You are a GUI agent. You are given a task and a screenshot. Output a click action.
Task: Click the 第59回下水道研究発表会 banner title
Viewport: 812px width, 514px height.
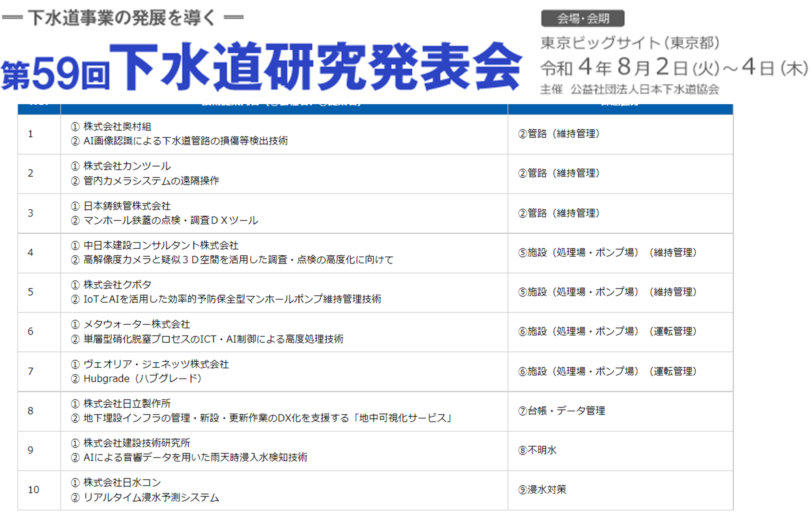coord(261,67)
